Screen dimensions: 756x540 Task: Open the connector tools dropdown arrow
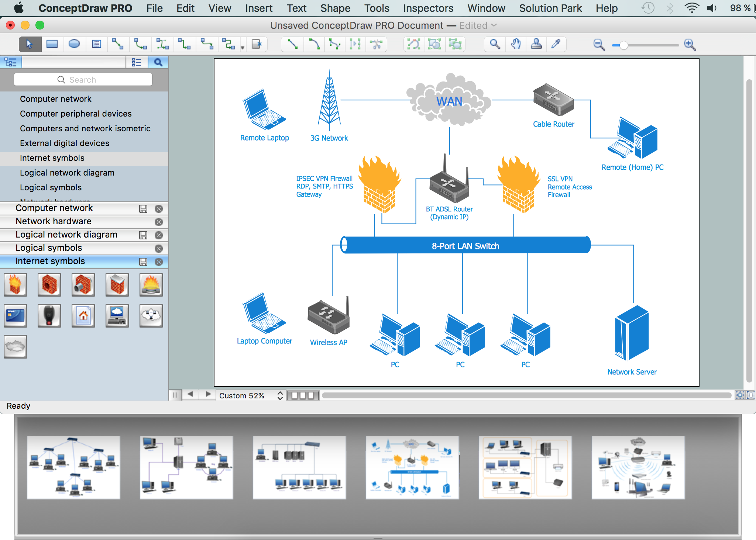click(243, 48)
